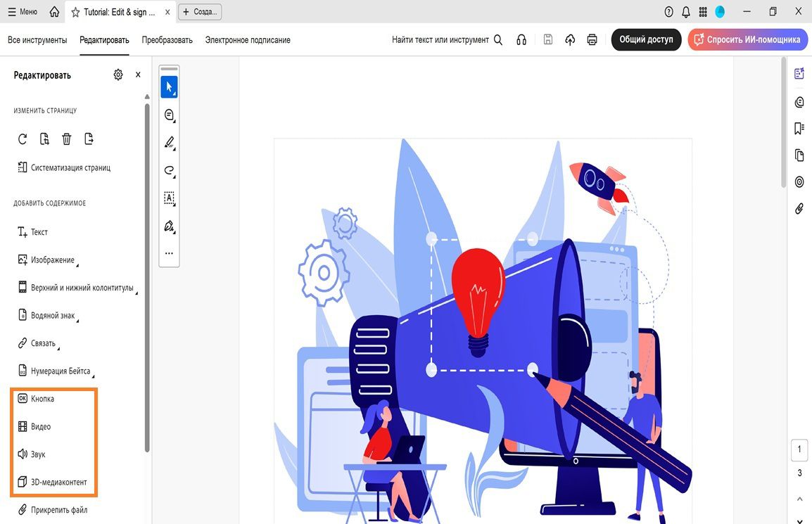Viewport: 812px width, 524px height.
Task: Add a Звук element
Action: coord(32,454)
